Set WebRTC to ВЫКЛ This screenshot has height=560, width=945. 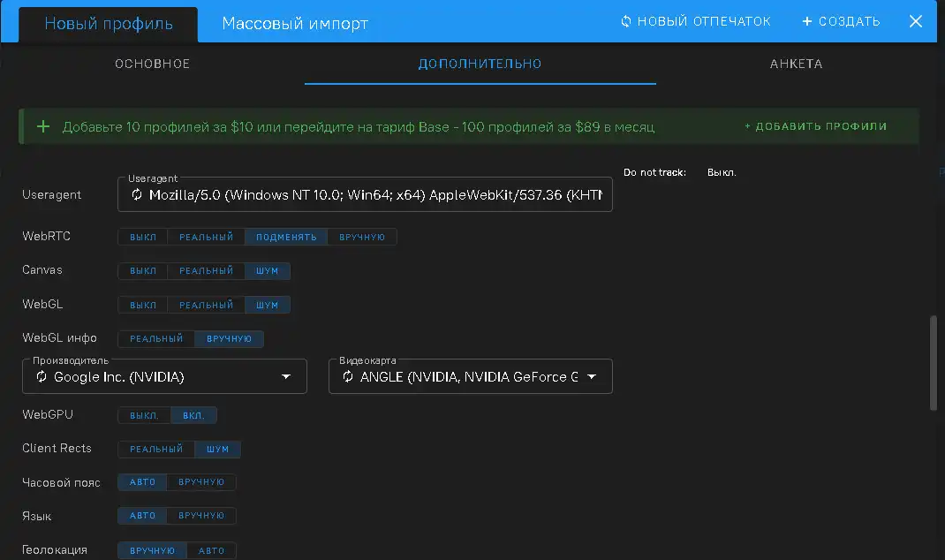143,237
